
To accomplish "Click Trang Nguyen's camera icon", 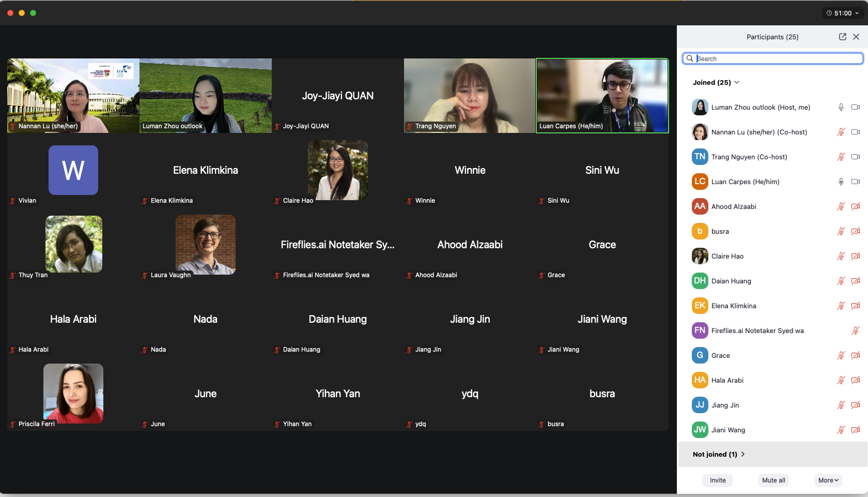I will (x=855, y=157).
